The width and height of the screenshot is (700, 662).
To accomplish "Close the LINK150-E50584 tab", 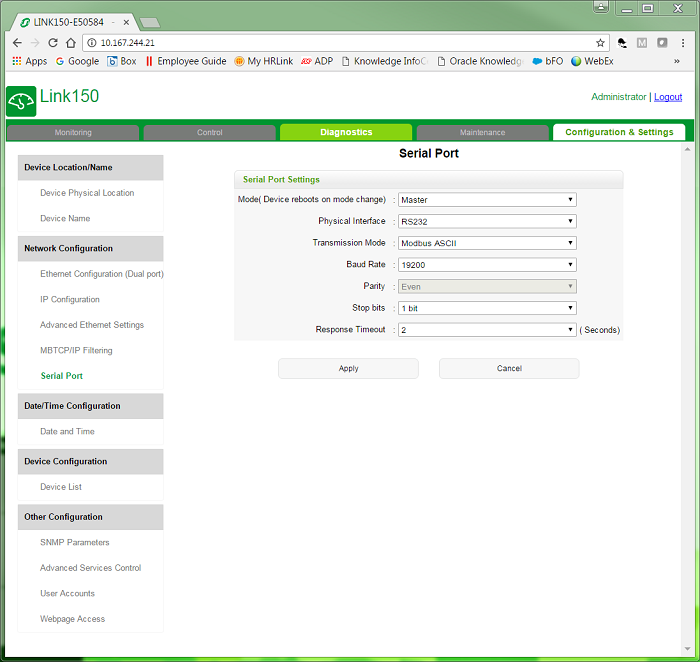I will pyautogui.click(x=126, y=22).
